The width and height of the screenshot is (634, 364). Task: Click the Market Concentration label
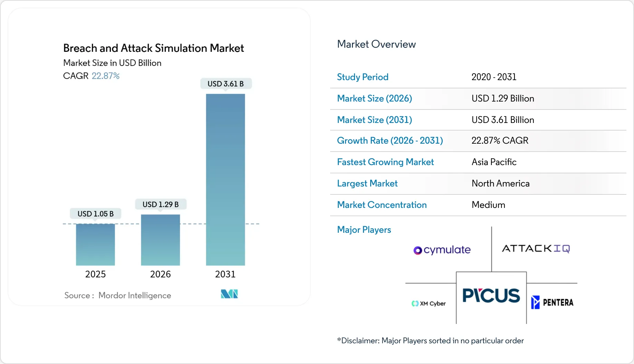pos(382,205)
